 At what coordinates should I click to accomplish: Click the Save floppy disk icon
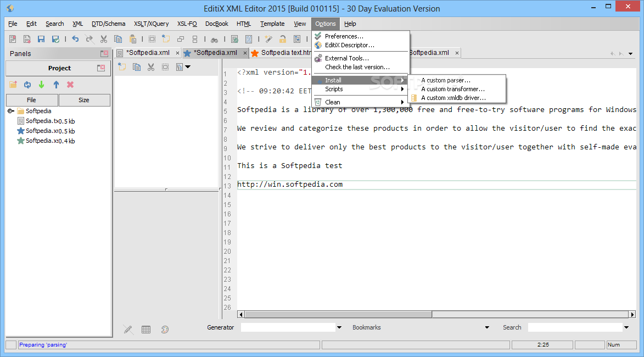point(41,39)
